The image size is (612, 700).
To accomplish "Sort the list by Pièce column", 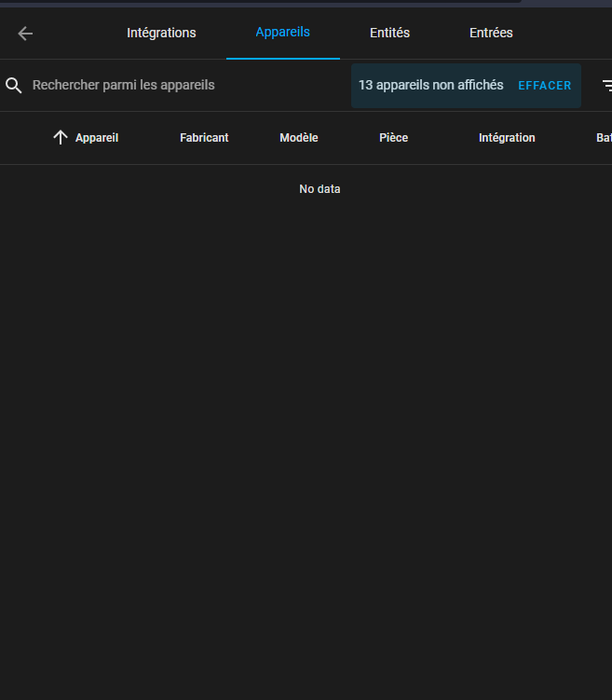I will click(x=394, y=138).
